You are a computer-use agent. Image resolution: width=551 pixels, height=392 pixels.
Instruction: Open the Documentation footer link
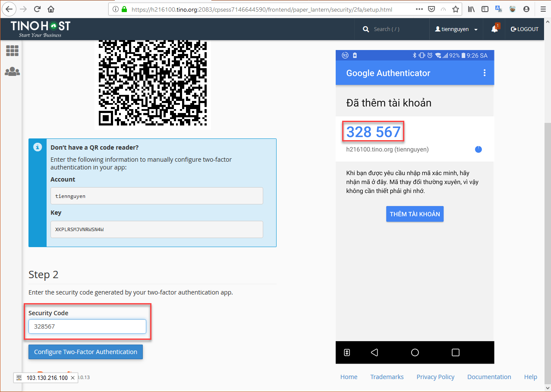coord(489,377)
